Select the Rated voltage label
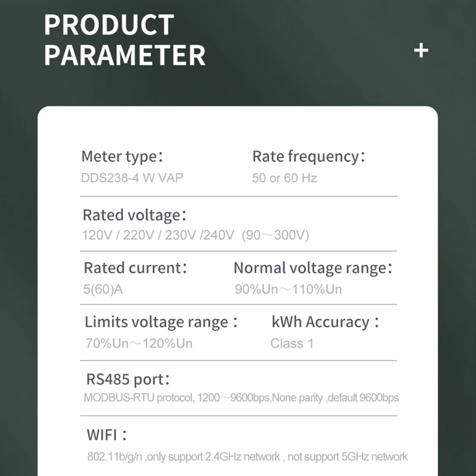This screenshot has height=476, width=476. point(134,215)
